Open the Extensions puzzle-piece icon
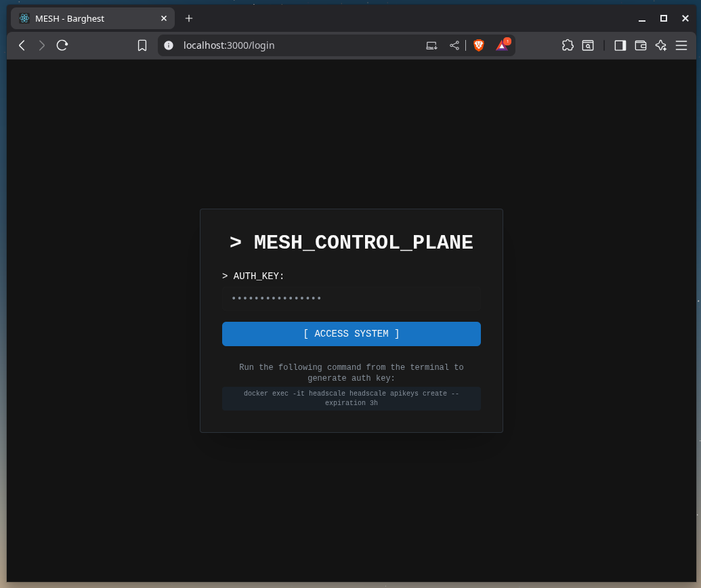This screenshot has height=588, width=701. [x=568, y=45]
